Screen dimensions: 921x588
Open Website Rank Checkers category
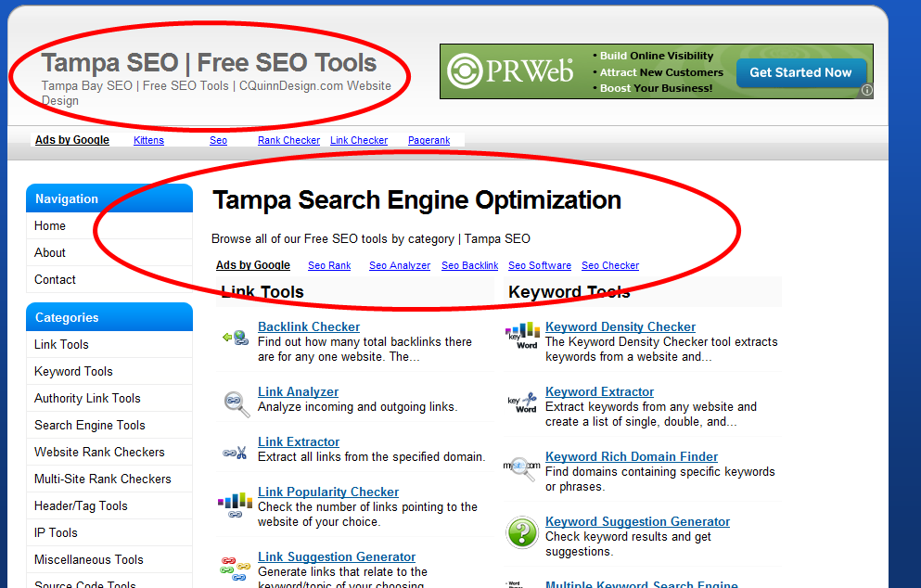(99, 452)
